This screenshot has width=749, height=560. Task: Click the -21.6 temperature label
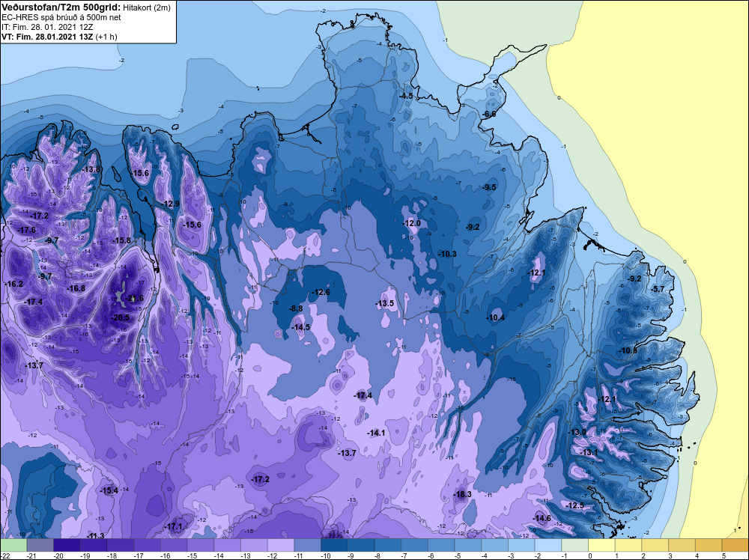point(135,299)
